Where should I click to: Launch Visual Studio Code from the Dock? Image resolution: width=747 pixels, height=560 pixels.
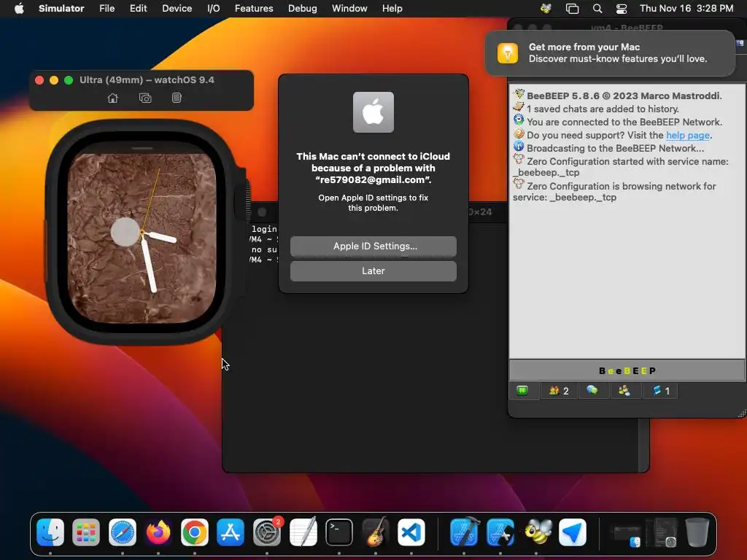(411, 532)
